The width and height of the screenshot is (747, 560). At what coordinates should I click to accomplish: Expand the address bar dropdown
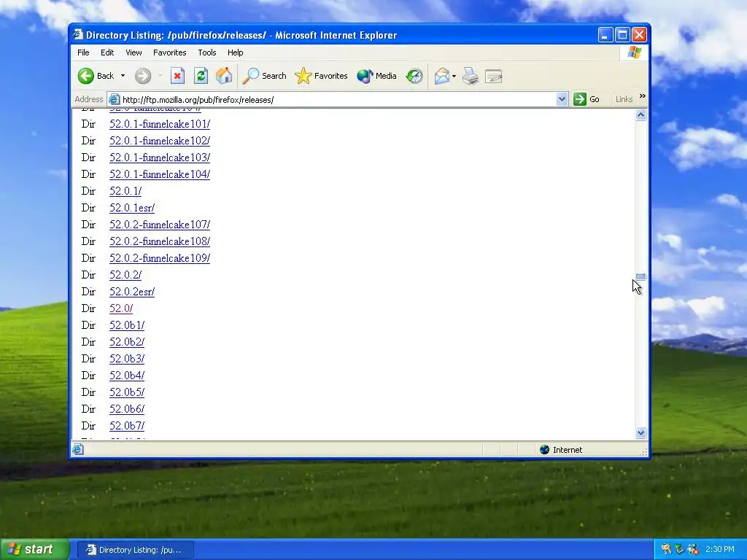562,99
